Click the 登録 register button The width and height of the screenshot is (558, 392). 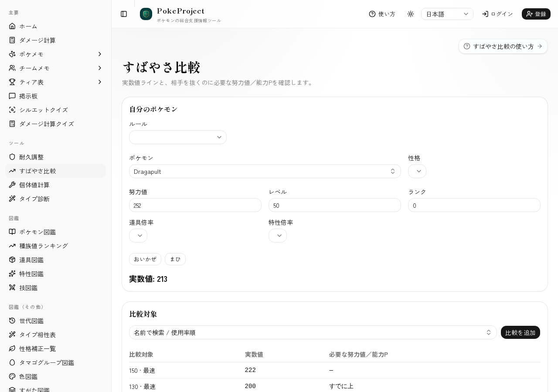[536, 14]
